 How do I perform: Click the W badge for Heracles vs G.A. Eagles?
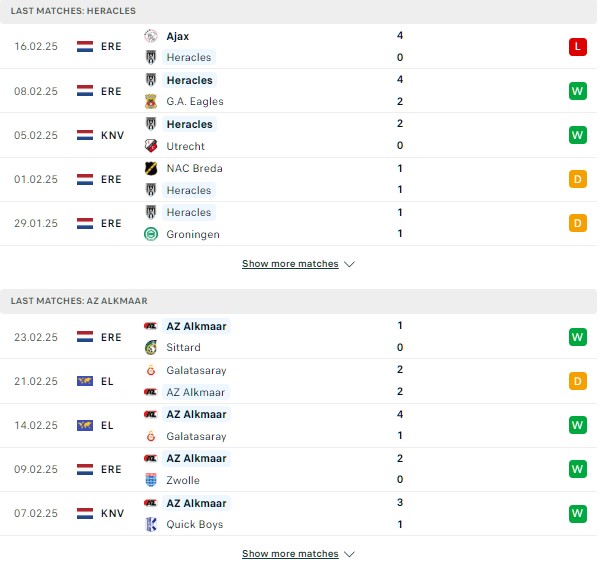tap(578, 91)
